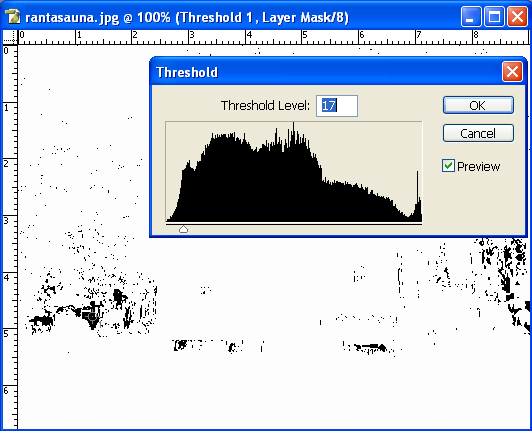532x431 pixels.
Task: Maximize the rantasauna.jpg document window
Action: click(x=494, y=16)
